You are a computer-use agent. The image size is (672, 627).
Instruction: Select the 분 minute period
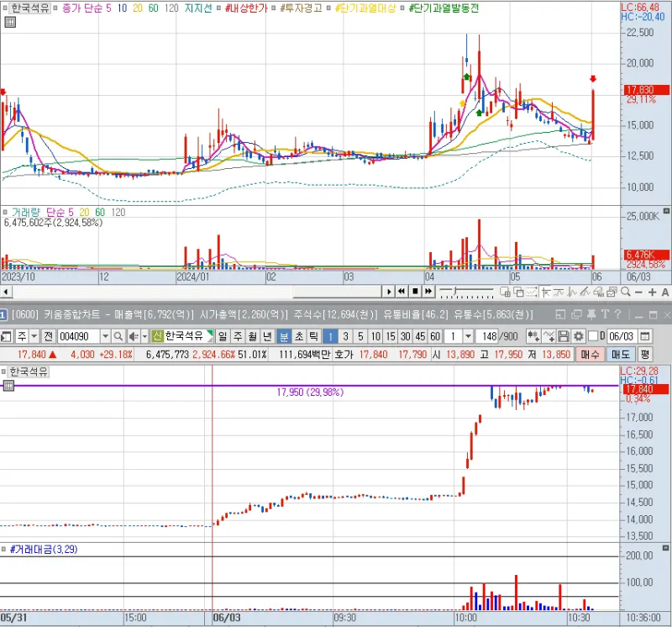pos(284,336)
